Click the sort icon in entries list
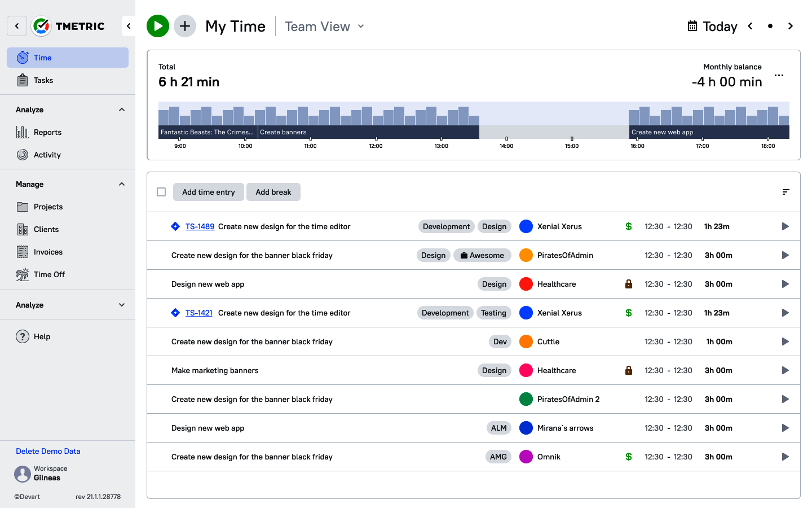The image size is (812, 508). 785,192
